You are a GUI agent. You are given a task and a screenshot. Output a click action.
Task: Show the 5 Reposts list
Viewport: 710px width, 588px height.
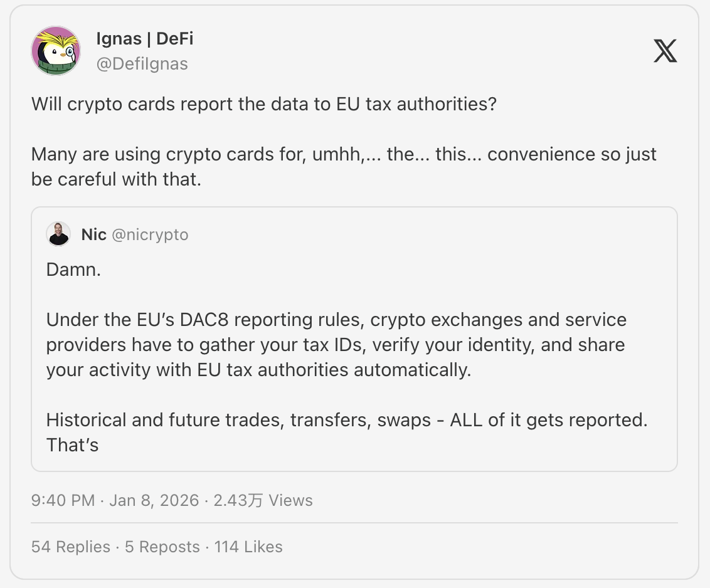[x=162, y=547]
